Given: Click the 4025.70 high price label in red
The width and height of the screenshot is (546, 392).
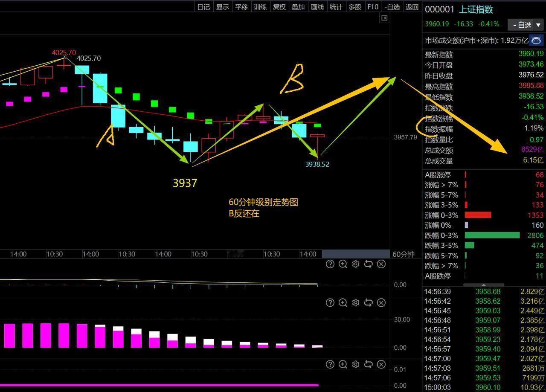Looking at the screenshot, I should [x=64, y=53].
